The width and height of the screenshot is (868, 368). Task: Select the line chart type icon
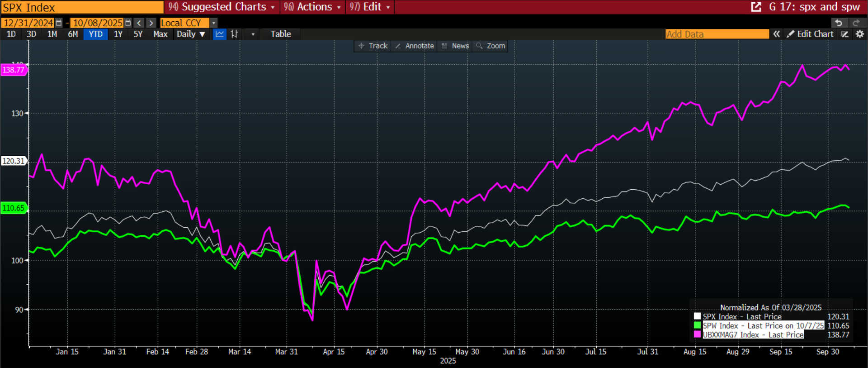[220, 34]
